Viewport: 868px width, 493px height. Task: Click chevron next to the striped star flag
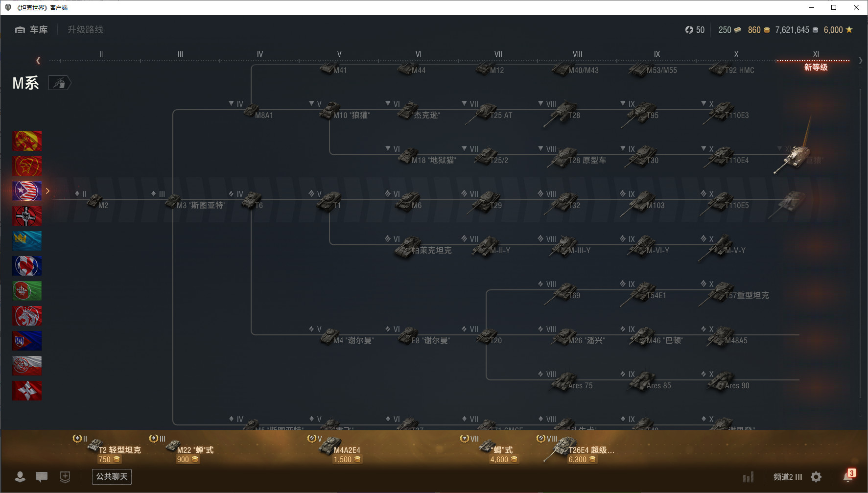(47, 191)
